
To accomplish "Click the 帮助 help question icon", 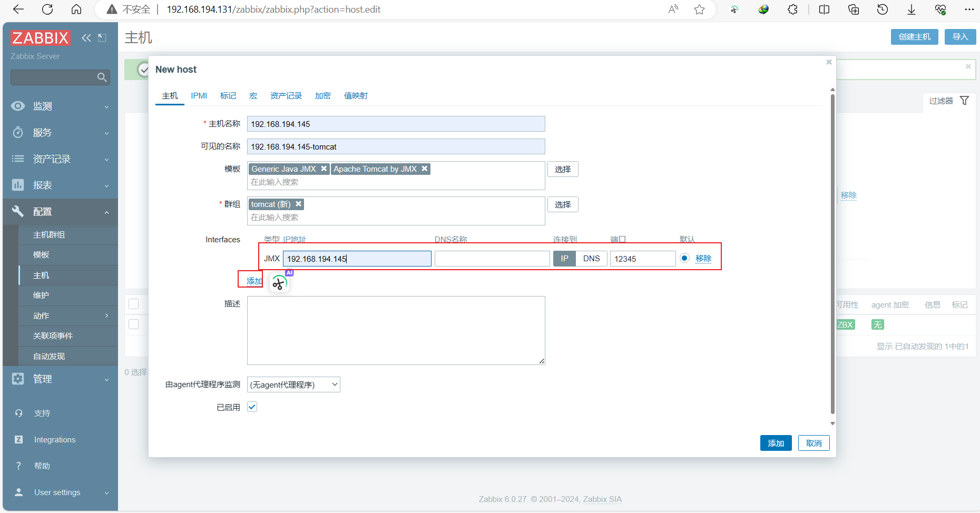I will (x=18, y=466).
